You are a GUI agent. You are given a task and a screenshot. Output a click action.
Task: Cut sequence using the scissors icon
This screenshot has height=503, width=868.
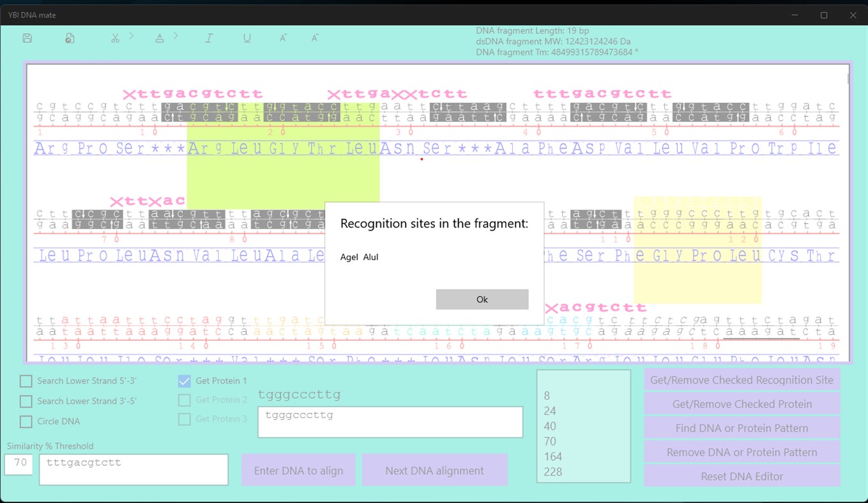coord(115,38)
